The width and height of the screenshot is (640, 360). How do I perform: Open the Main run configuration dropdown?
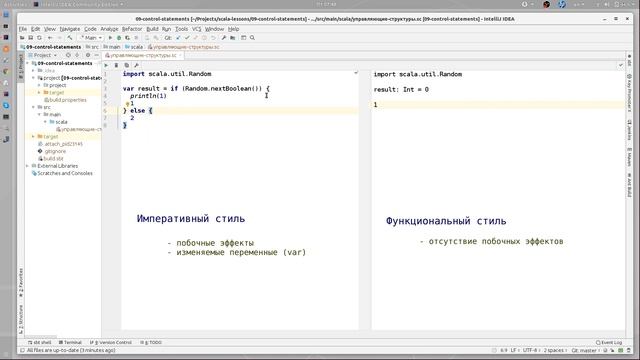click(91, 38)
